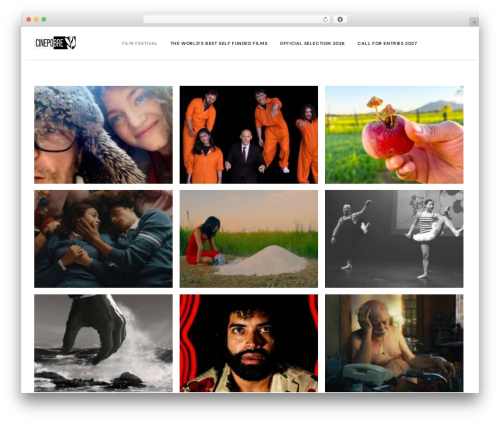Open the black-and-white dancers thumbnail

tap(394, 239)
